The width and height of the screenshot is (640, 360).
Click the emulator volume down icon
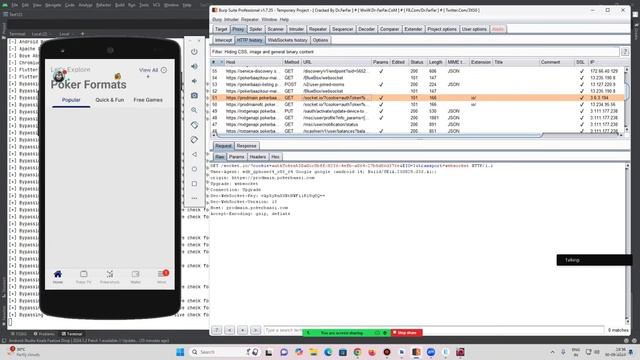[194, 81]
